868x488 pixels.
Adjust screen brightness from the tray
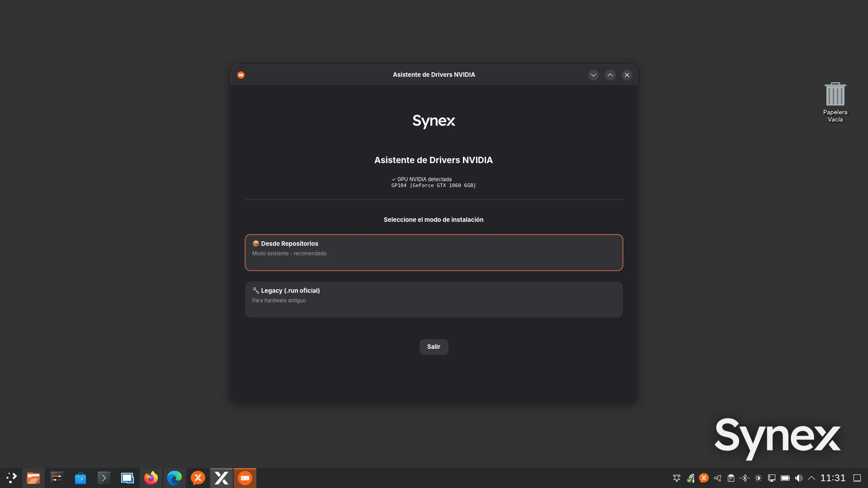[758, 478]
